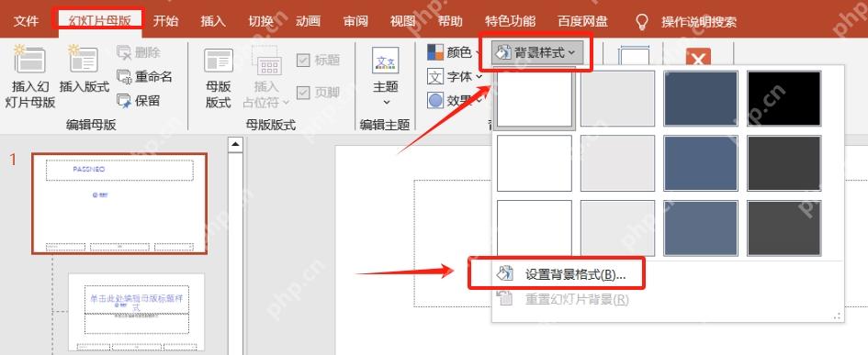Select slide master thumbnail number 1
The width and height of the screenshot is (868, 355).
click(x=119, y=204)
